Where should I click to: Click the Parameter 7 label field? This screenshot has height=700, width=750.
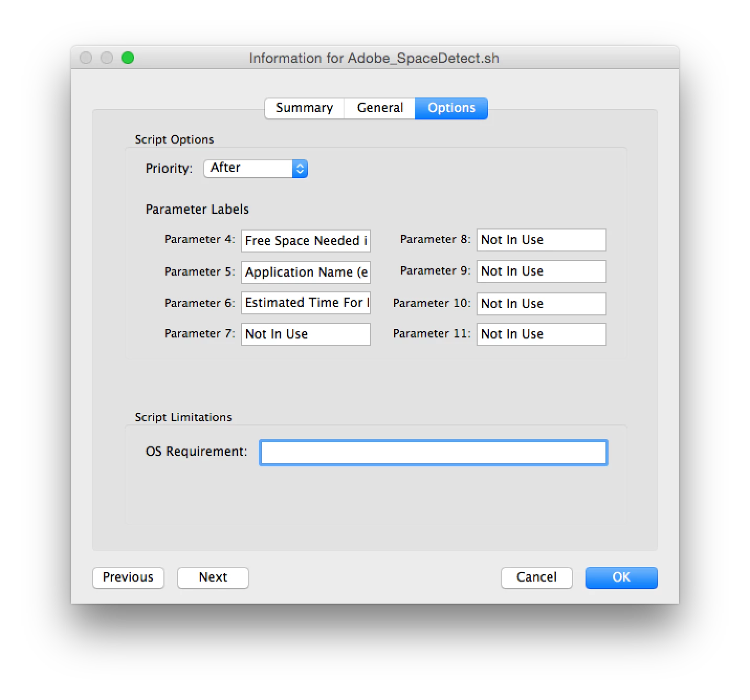(x=306, y=334)
